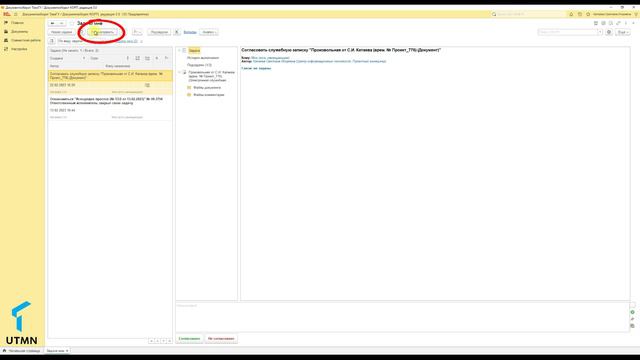Open the sections menu icon beside 1C logo
640x360 pixels.
tap(16, 14)
